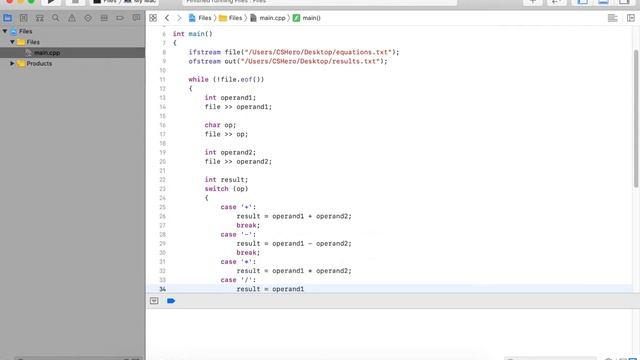Screen dimensions: 640x360
Task: Click the case '-' label
Action: click(238, 234)
